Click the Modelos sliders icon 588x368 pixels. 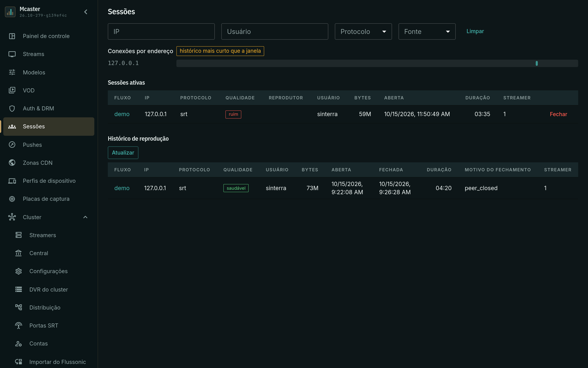click(12, 72)
